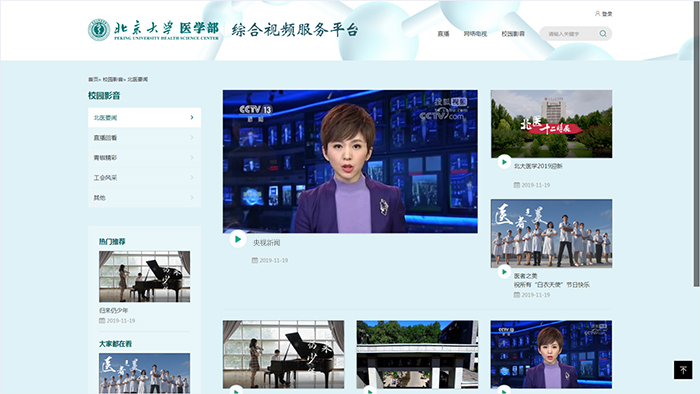Click calendar icon under 央视新闻 main video
The width and height of the screenshot is (700, 394).
(x=254, y=260)
